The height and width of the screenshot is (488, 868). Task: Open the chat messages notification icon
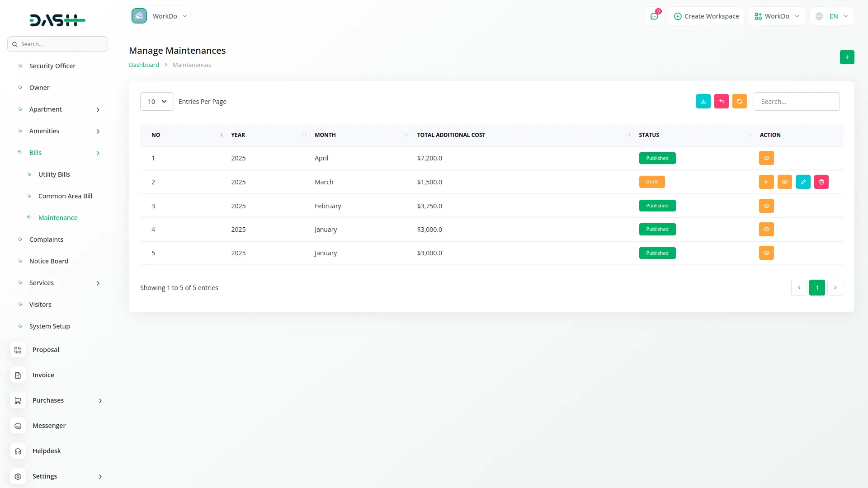point(654,16)
